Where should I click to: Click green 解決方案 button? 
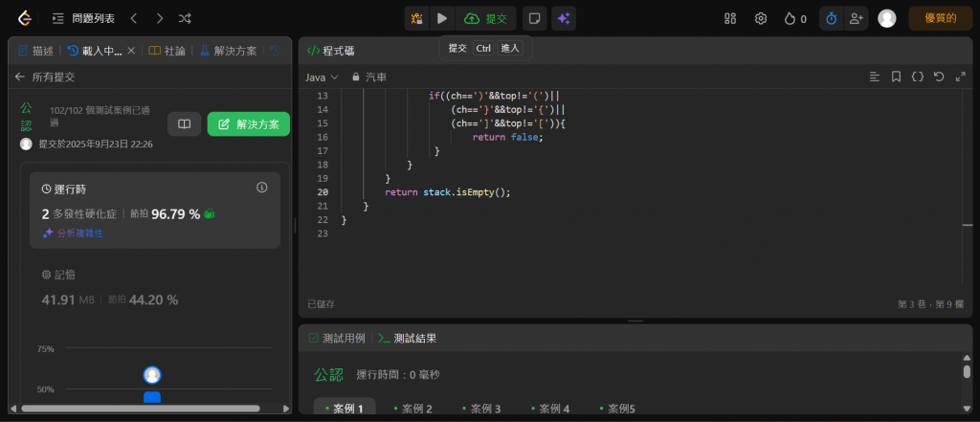point(249,124)
